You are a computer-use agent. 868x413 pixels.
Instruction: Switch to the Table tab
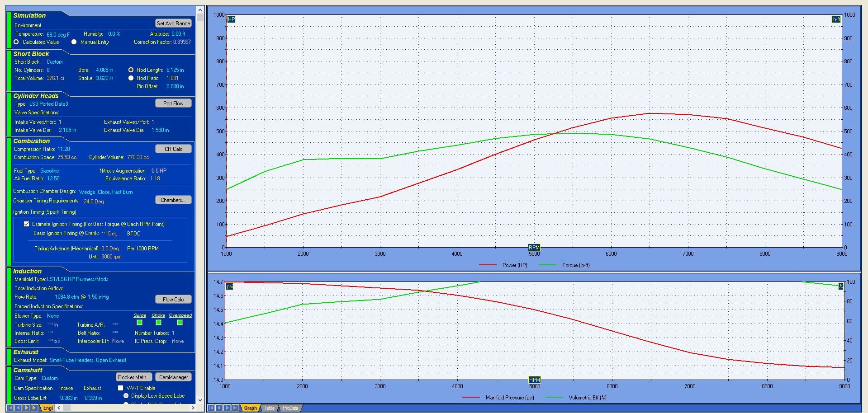pos(269,408)
